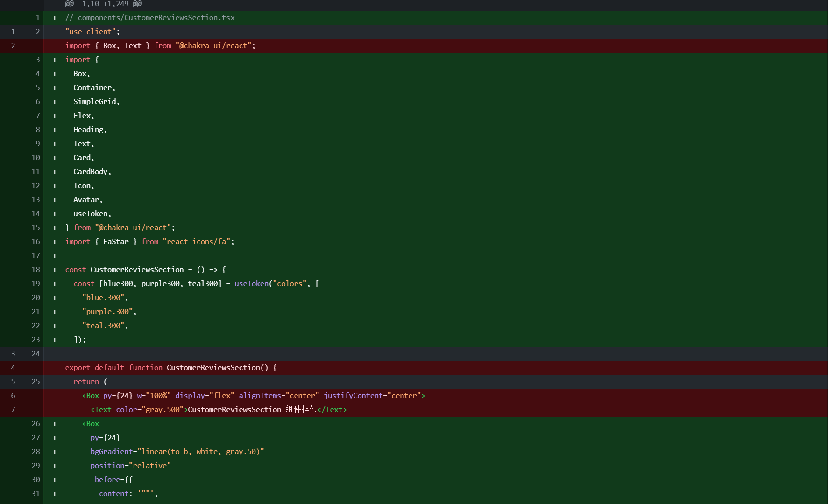The image size is (828, 504).
Task: Click line number 31 in the gutter
Action: (x=36, y=494)
